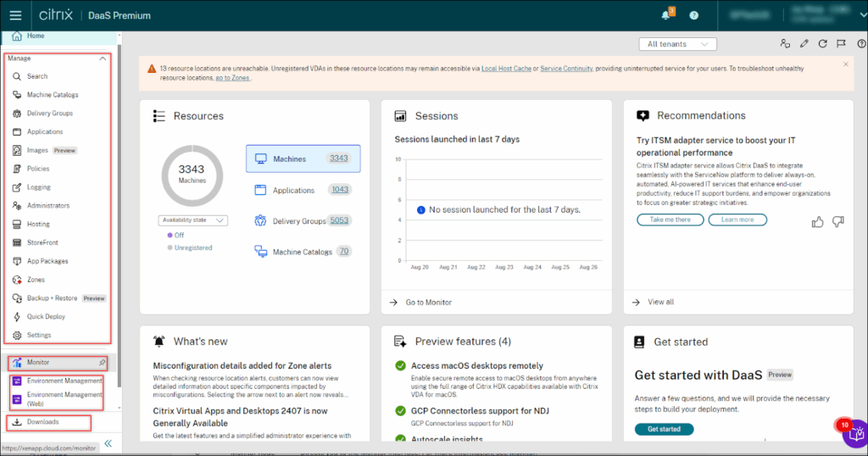Click the flag icon in the toolbar
This screenshot has width=868, height=456.
click(841, 44)
